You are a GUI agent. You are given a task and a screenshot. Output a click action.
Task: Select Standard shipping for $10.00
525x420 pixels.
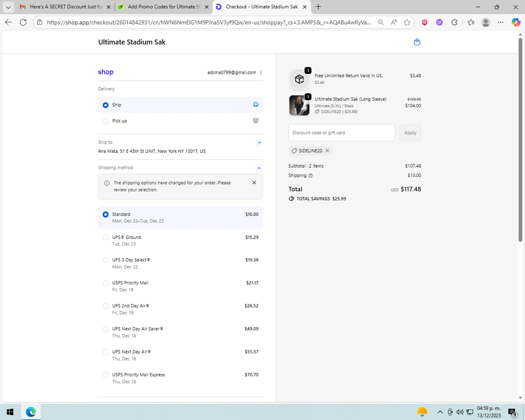coord(181,217)
